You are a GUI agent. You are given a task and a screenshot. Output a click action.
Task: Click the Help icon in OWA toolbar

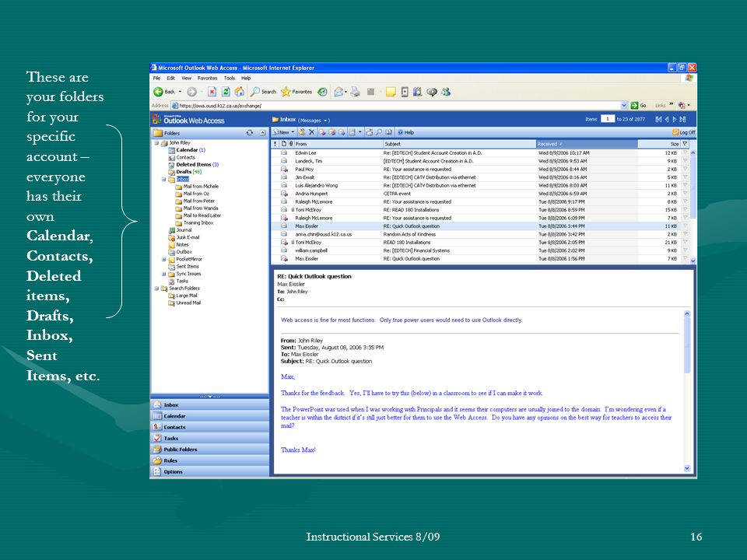click(406, 132)
